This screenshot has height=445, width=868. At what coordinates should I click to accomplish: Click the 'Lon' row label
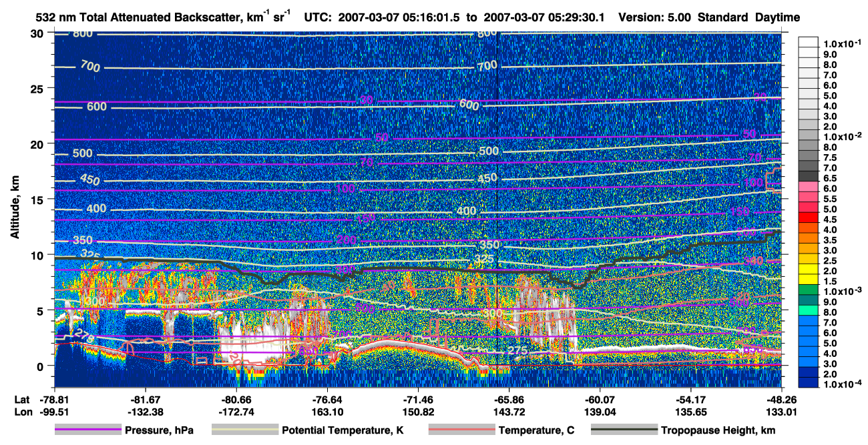pos(22,411)
